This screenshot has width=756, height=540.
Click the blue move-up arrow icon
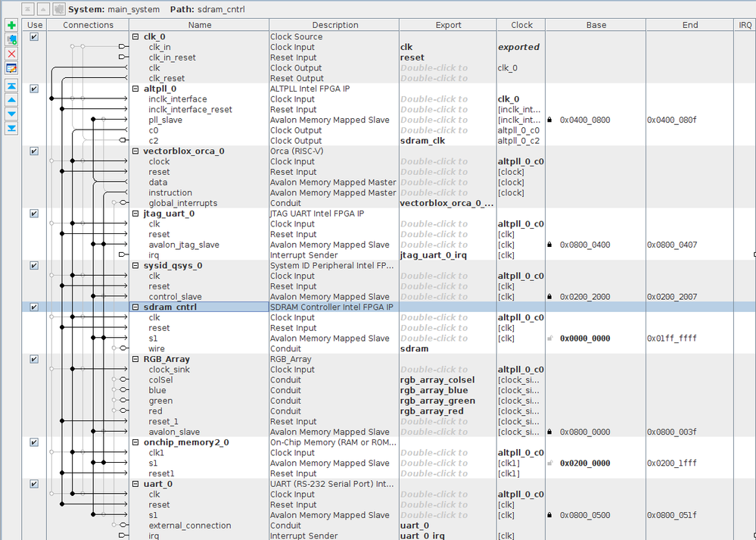tap(11, 100)
